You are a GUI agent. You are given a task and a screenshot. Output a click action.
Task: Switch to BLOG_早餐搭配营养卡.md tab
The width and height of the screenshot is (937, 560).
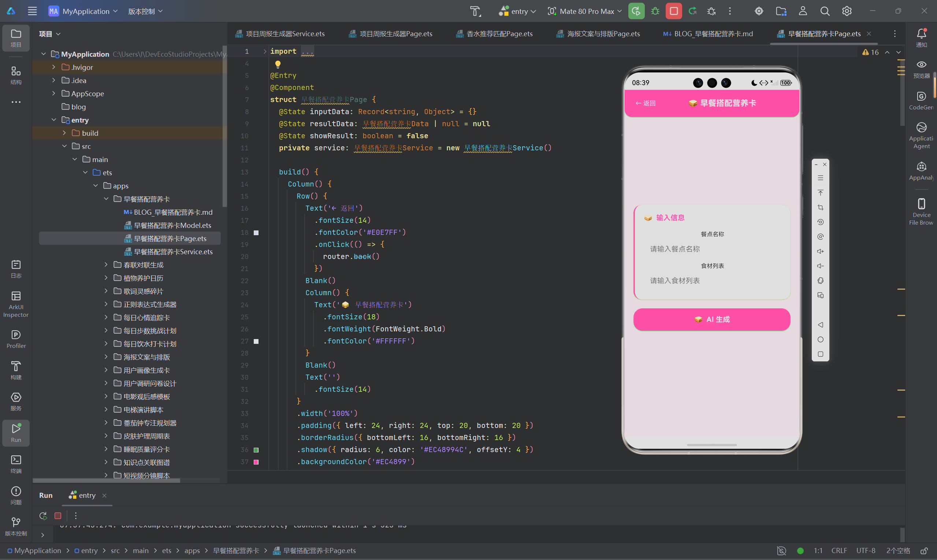pyautogui.click(x=708, y=34)
